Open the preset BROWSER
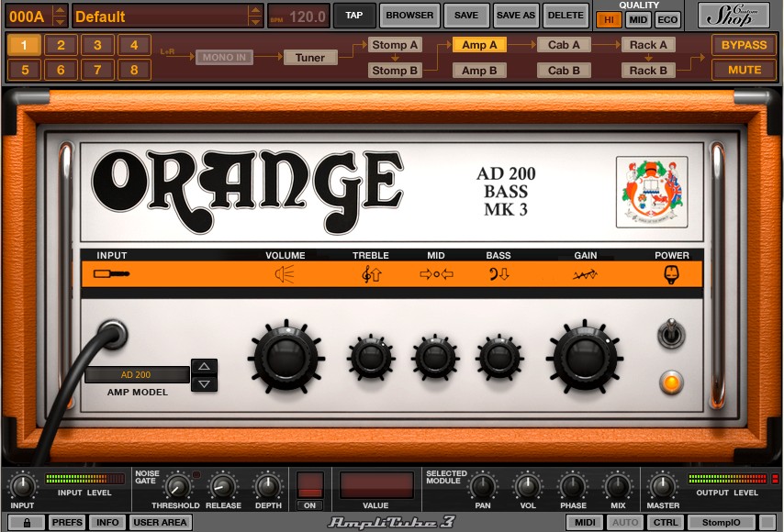 (409, 16)
